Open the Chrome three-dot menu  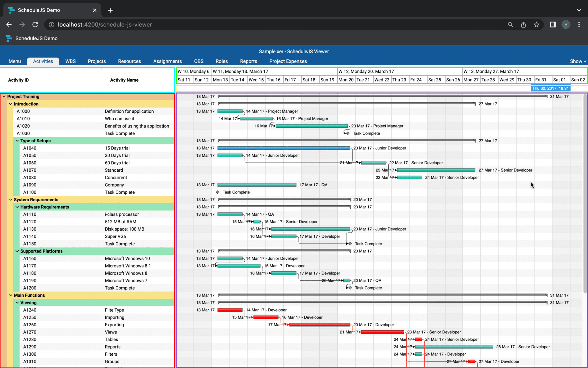579,24
